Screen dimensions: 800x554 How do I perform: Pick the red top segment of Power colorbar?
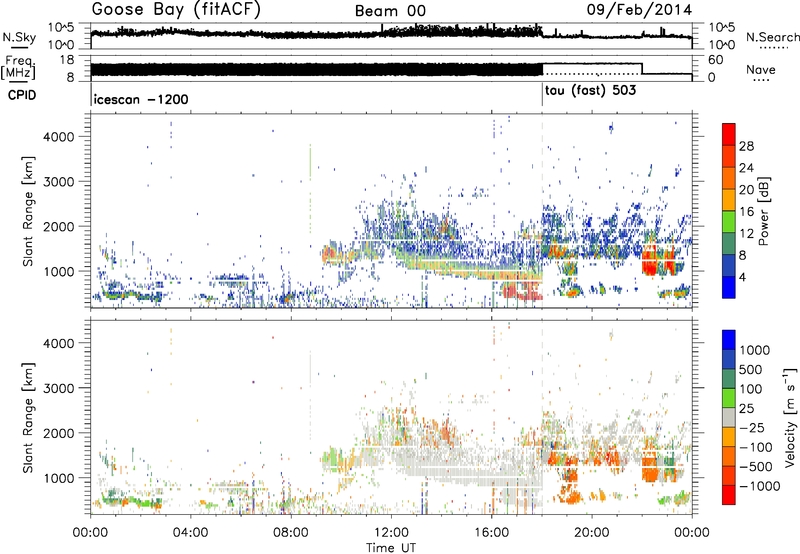coord(729,134)
